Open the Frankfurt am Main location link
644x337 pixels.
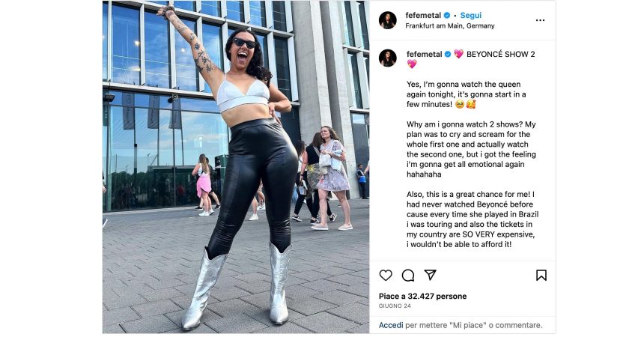(450, 25)
